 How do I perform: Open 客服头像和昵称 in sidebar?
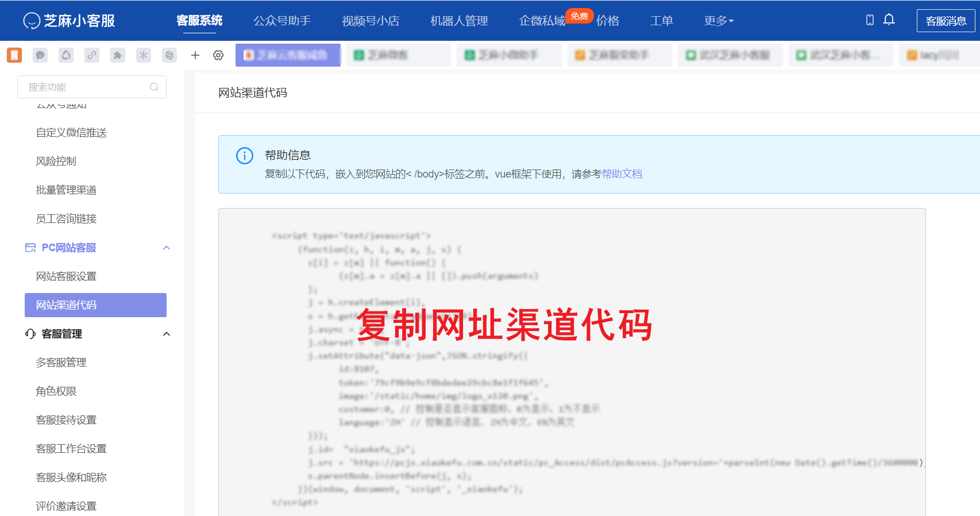[71, 478]
